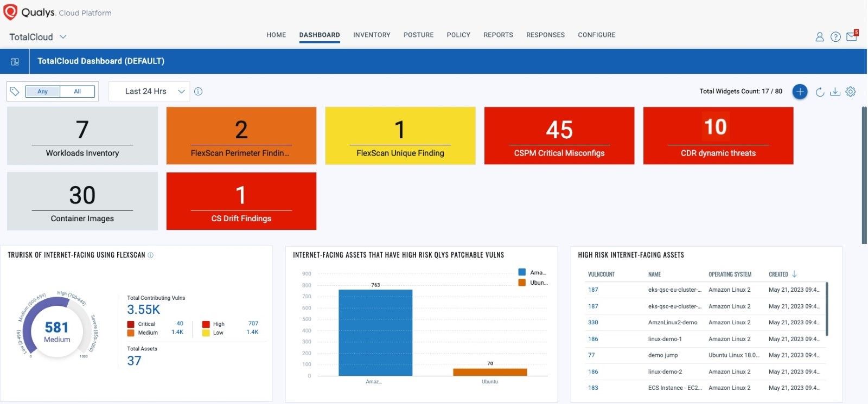Add a new widget with plus button
The image size is (868, 404).
(x=800, y=92)
